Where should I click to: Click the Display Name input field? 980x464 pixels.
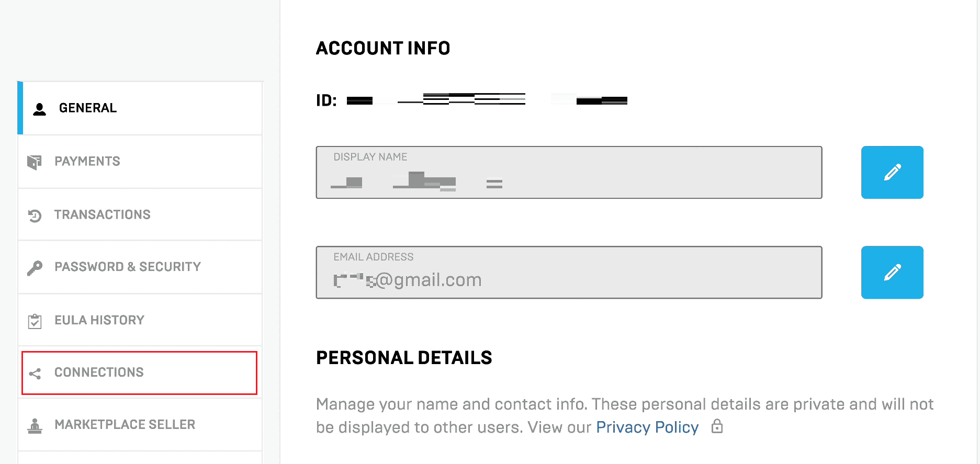point(569,173)
